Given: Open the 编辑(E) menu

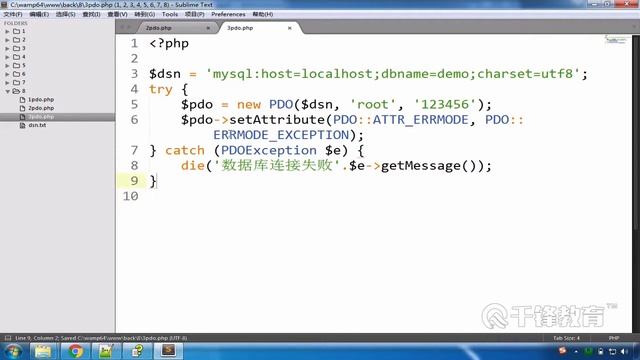Looking at the screenshot, I should pos(39,14).
